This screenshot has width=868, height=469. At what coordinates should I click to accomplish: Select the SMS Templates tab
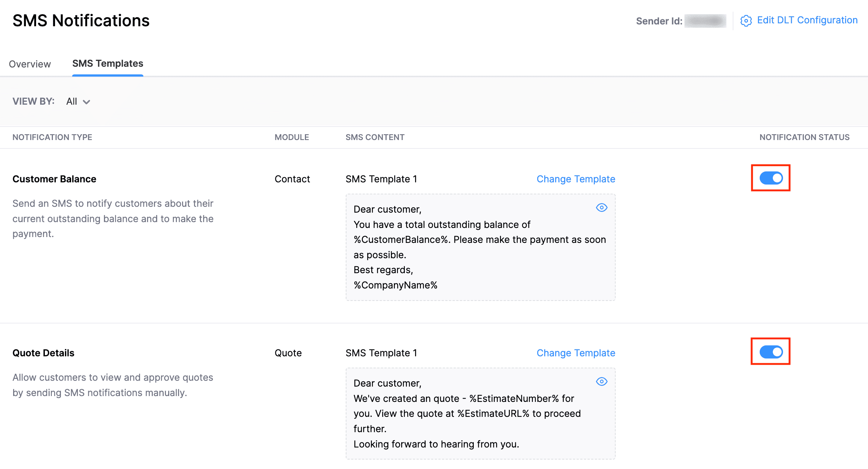pyautogui.click(x=108, y=63)
